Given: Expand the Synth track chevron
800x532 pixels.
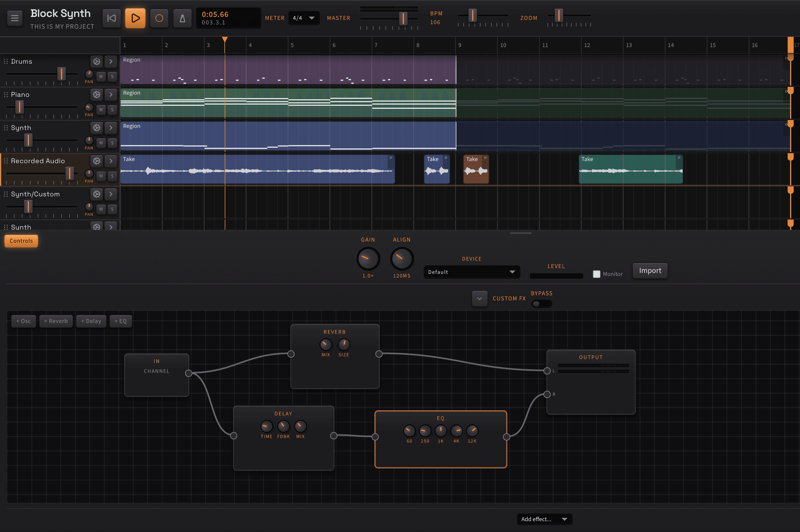Looking at the screenshot, I should (x=111, y=128).
